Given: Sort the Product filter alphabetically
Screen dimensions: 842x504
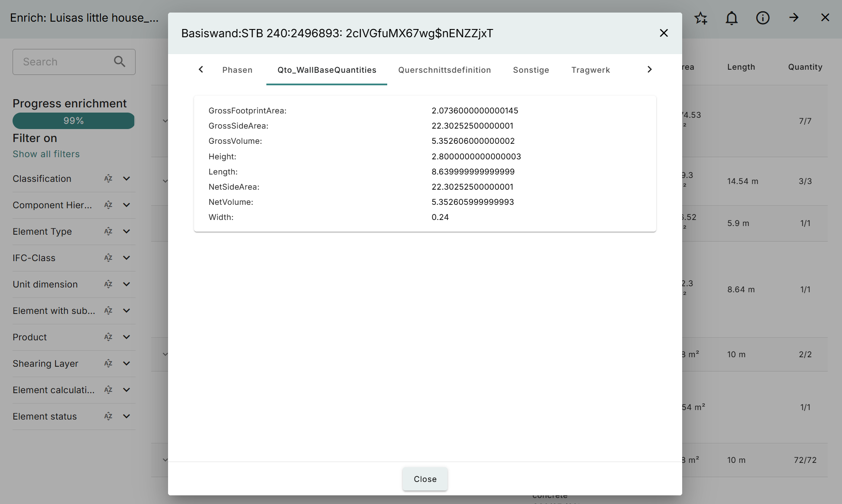Looking at the screenshot, I should 108,337.
